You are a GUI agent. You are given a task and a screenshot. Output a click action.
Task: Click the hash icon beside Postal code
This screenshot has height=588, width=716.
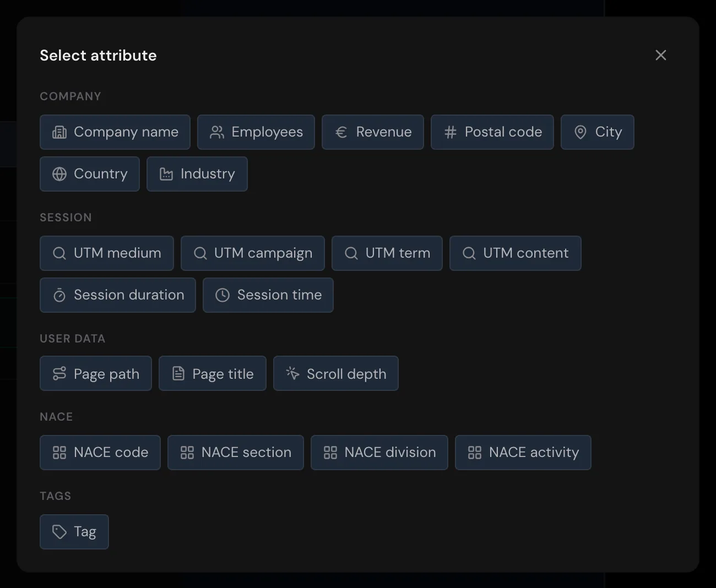tap(451, 132)
